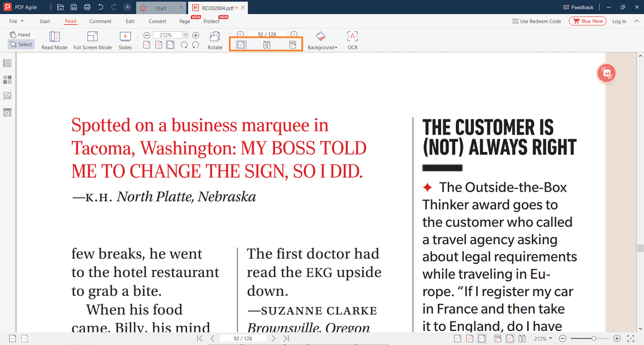This screenshot has height=345, width=644.
Task: Switch from Hand to Select mode
Action: 21,44
